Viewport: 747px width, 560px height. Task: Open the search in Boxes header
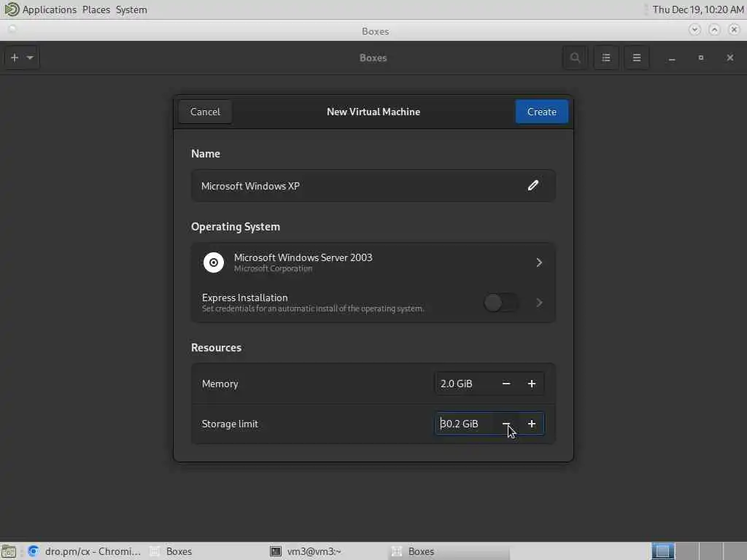[575, 58]
